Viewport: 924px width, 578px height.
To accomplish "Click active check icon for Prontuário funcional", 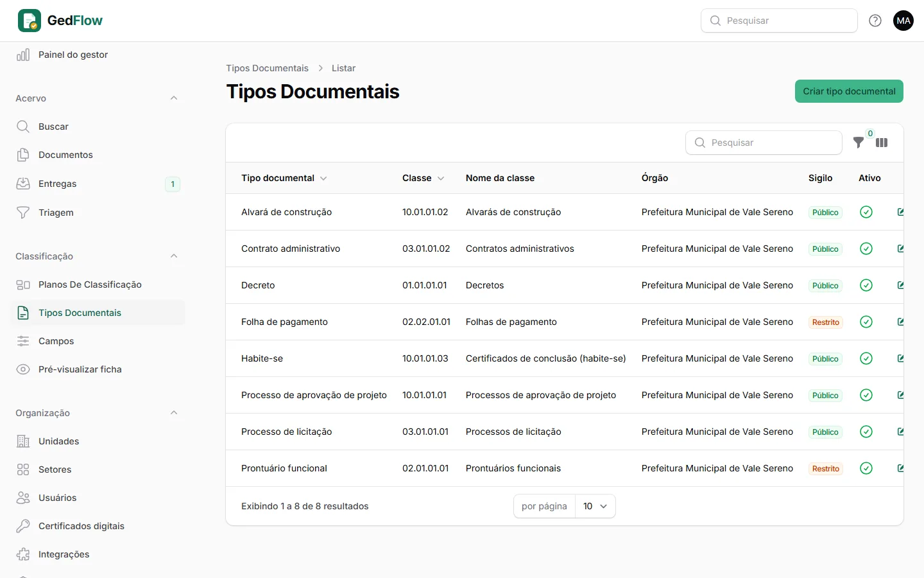I will (x=866, y=468).
